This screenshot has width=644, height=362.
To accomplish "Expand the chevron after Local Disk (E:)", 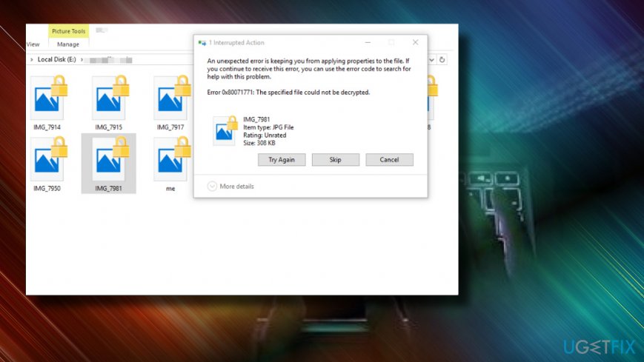I will point(82,60).
